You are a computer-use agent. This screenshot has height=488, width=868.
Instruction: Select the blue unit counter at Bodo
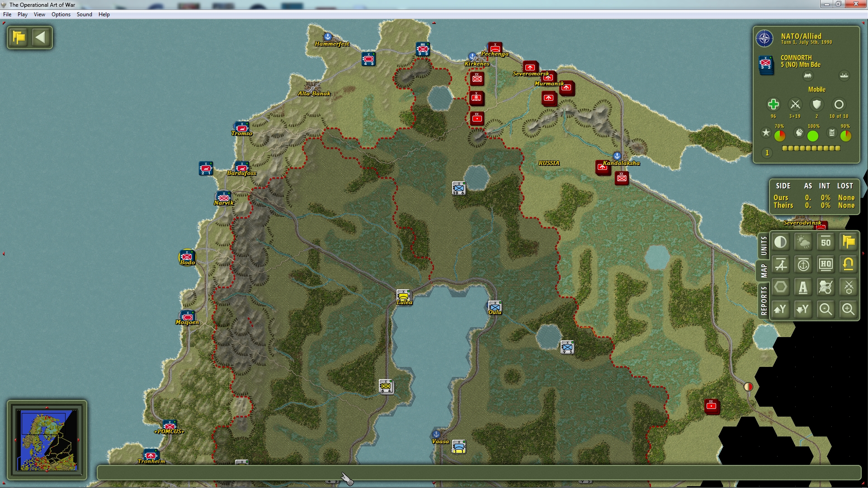pos(187,256)
